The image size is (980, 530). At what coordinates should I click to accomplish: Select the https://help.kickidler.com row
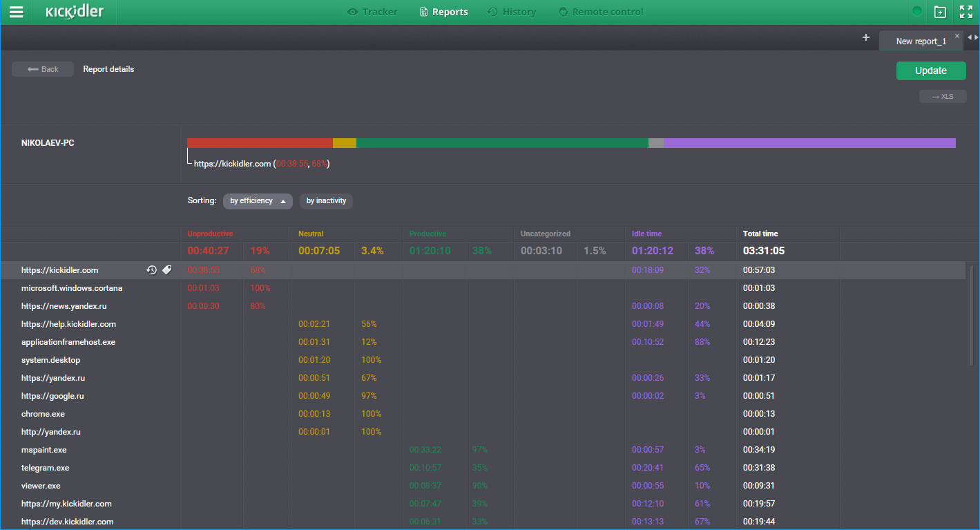click(483, 324)
